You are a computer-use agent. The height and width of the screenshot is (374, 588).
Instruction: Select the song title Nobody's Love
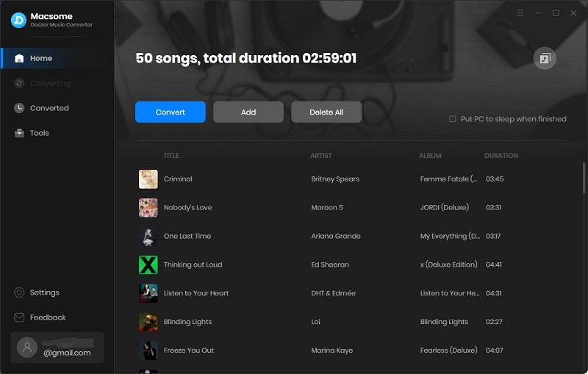pyautogui.click(x=187, y=208)
